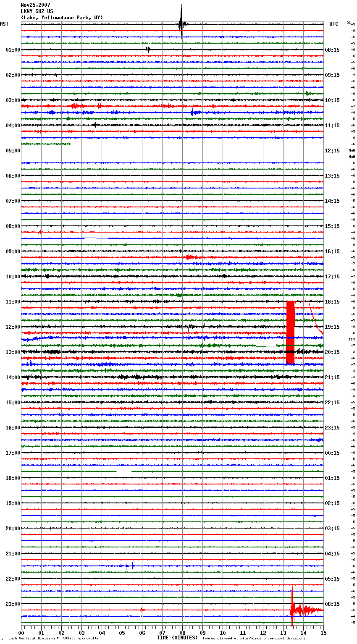
Task: Select the 02:00 MST time label
Action: 13,75
